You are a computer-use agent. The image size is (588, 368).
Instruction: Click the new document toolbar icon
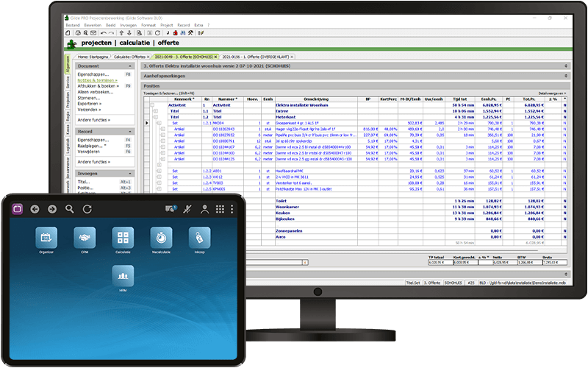[x=68, y=33]
